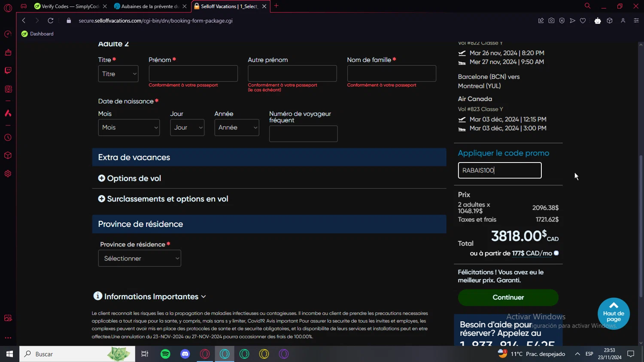Click the green Continuer button
The width and height of the screenshot is (644, 362).
coord(508,297)
